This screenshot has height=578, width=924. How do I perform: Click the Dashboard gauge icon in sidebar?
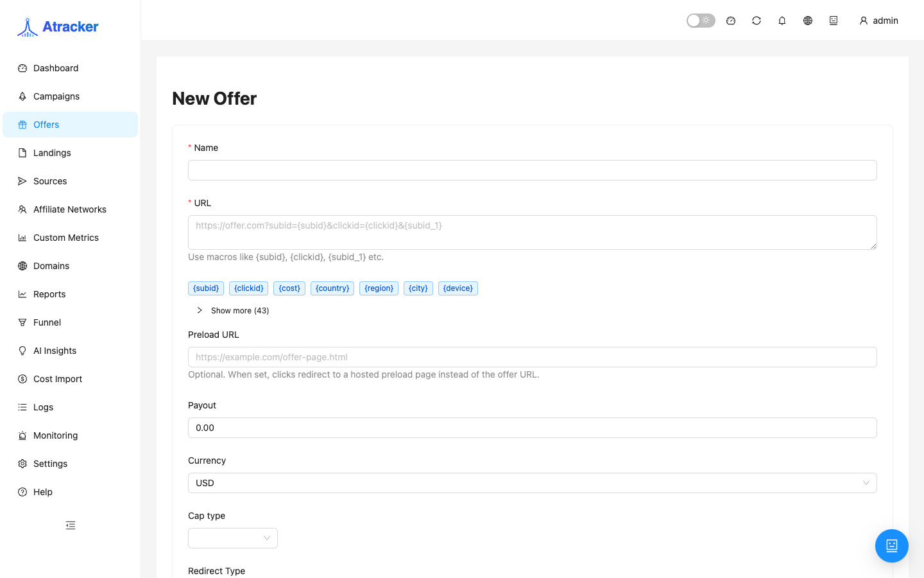(x=22, y=68)
